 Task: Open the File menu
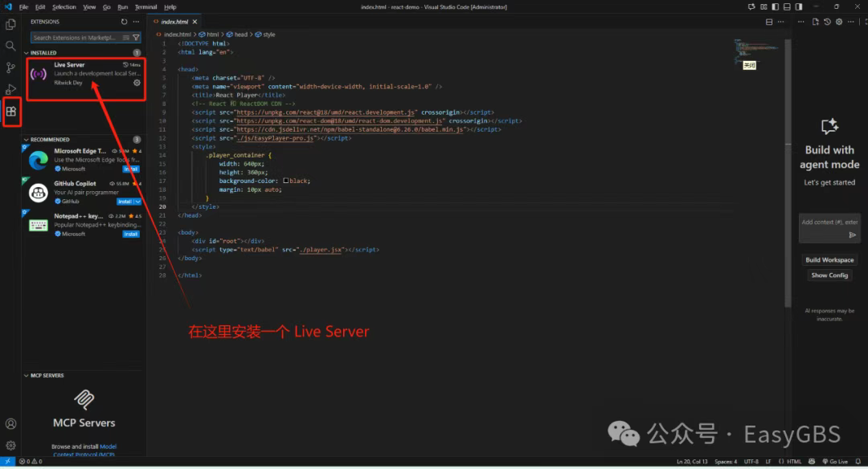tap(24, 7)
